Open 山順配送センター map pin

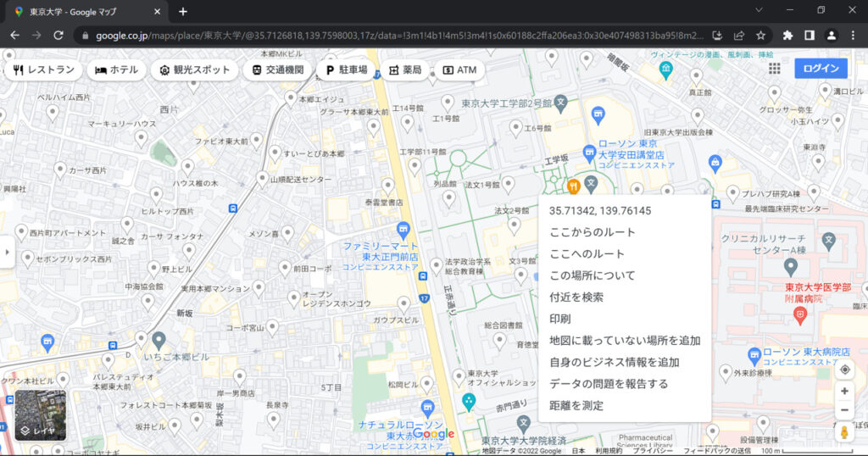click(263, 179)
